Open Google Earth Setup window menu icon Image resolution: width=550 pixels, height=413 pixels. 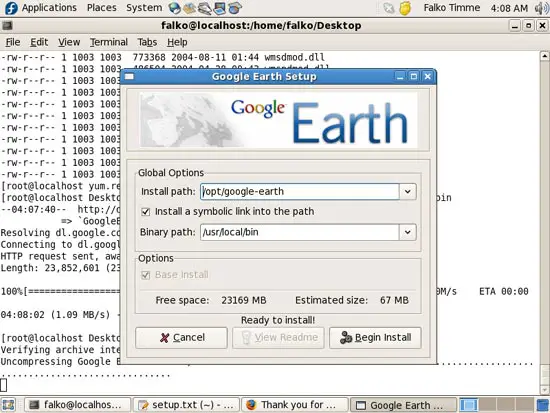tap(129, 76)
